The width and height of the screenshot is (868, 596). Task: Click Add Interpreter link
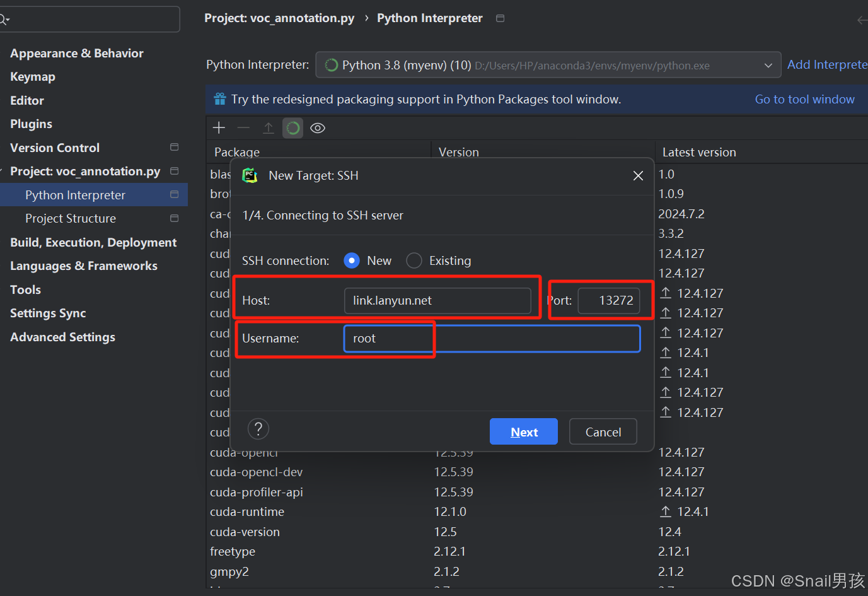(x=827, y=64)
